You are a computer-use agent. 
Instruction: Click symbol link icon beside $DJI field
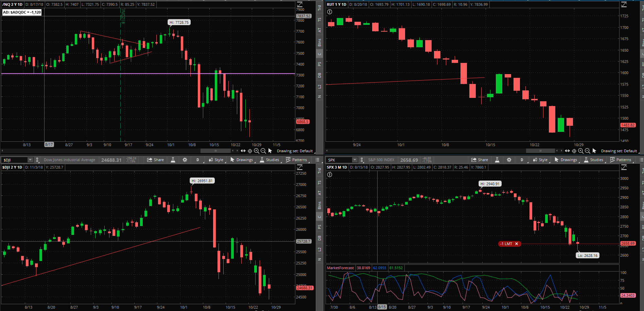[x=37, y=160]
